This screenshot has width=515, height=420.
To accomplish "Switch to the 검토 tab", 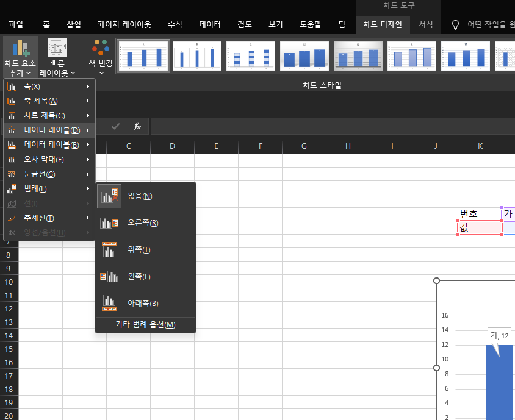I will pyautogui.click(x=244, y=24).
